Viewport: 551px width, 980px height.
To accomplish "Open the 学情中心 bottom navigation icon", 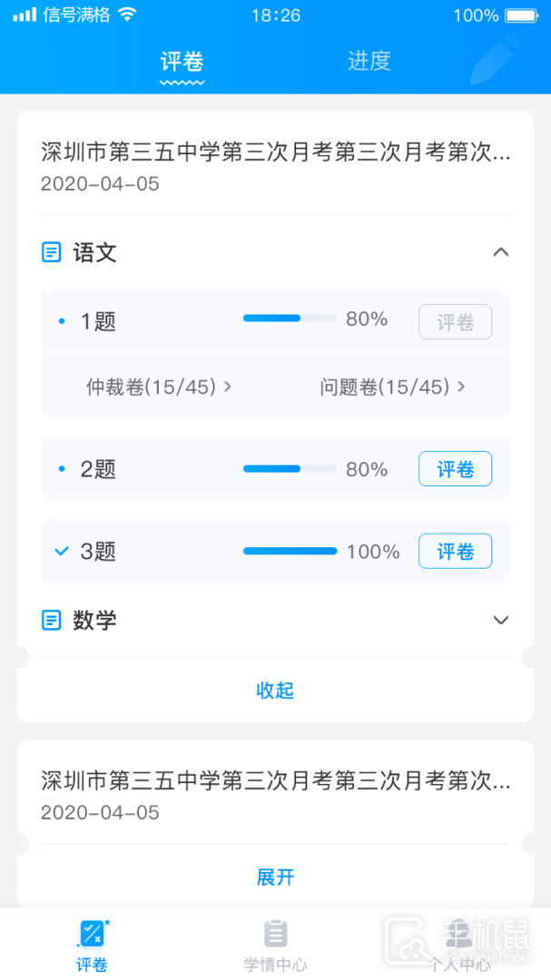I will (275, 935).
